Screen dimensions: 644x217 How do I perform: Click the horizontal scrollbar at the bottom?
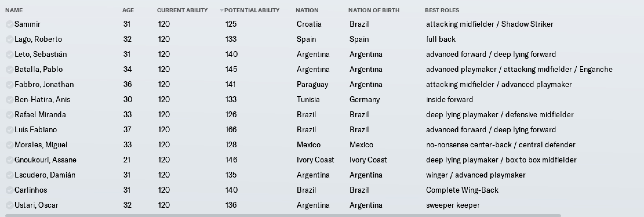[283, 216]
